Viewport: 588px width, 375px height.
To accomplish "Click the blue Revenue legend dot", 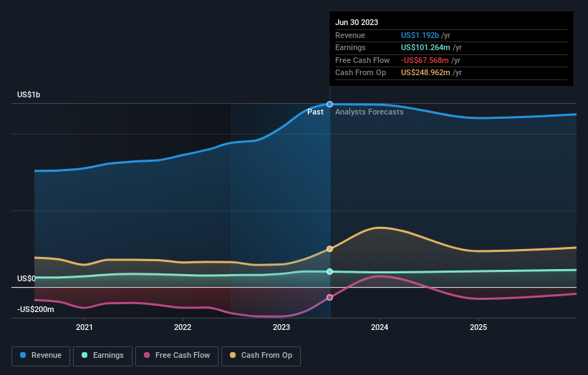I will [x=23, y=355].
